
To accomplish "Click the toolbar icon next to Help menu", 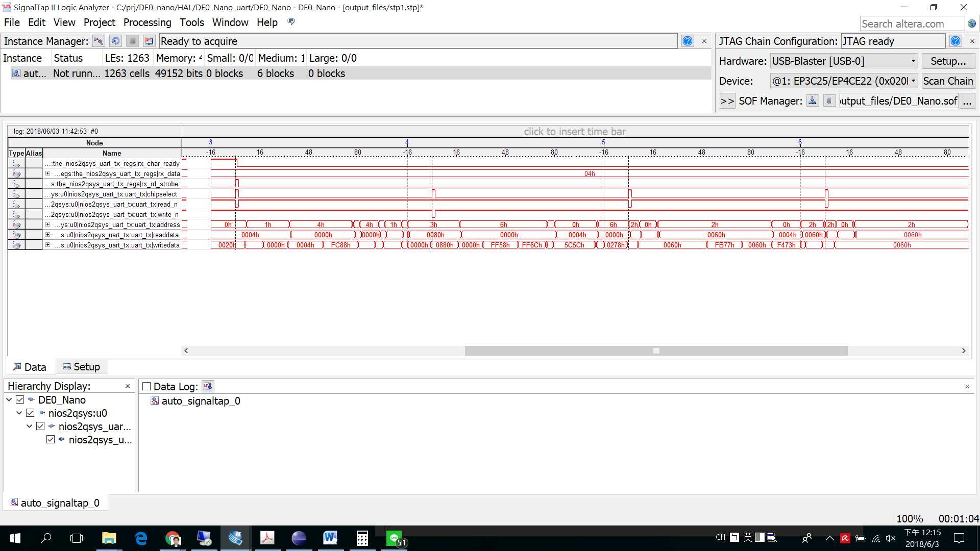I will click(291, 22).
